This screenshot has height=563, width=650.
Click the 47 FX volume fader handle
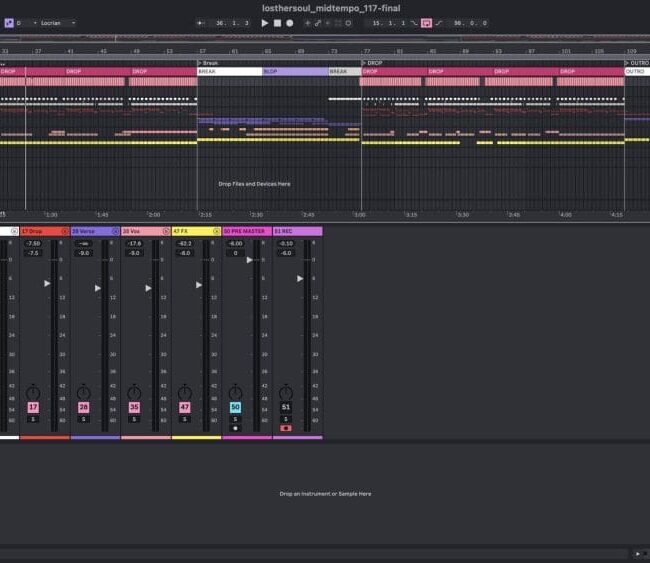point(199,285)
